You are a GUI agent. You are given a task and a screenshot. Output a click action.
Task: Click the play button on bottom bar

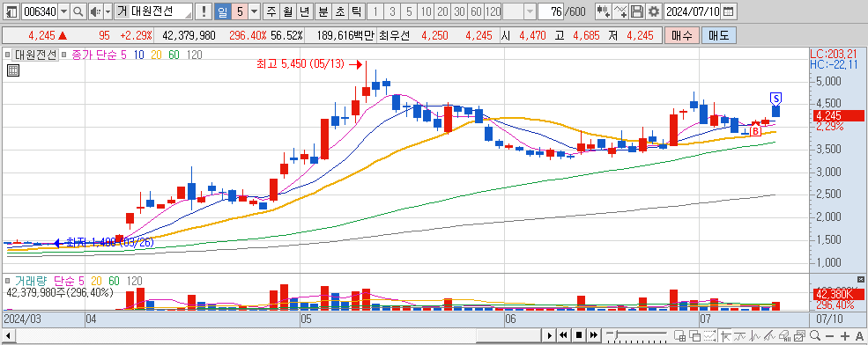550,335
